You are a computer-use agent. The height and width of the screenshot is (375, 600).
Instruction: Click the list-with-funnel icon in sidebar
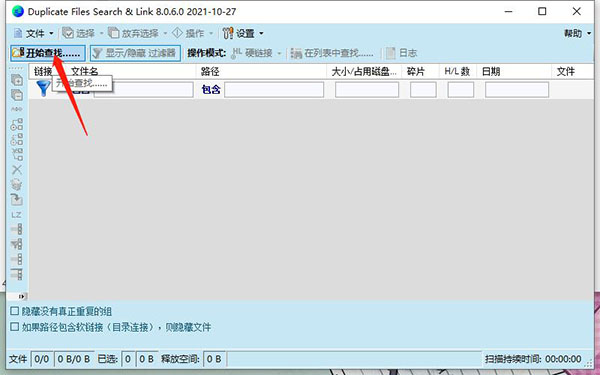[16, 244]
